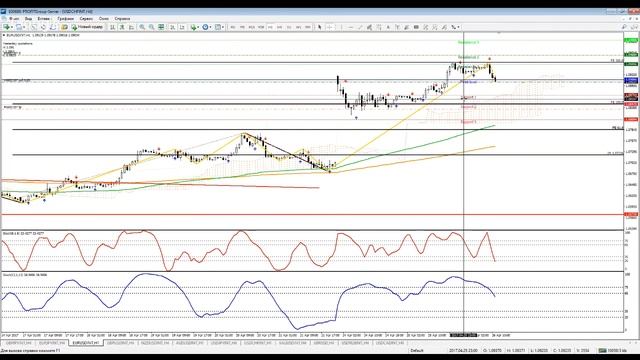Switch to the USDCHF,H1 chart tab
Screen dimensions: 640x360
(257, 343)
